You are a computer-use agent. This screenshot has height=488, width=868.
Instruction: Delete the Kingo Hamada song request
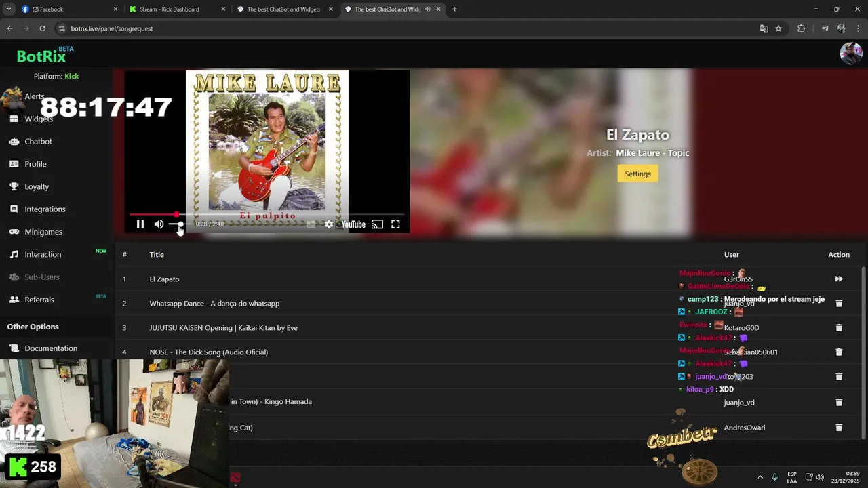point(839,402)
